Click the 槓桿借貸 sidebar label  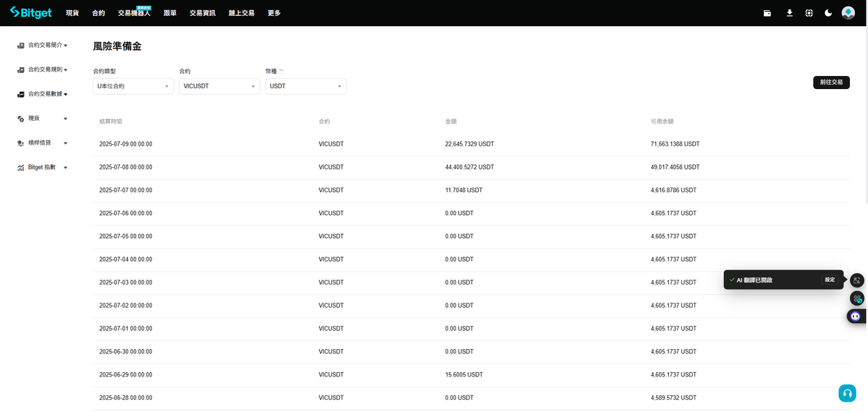coord(40,143)
